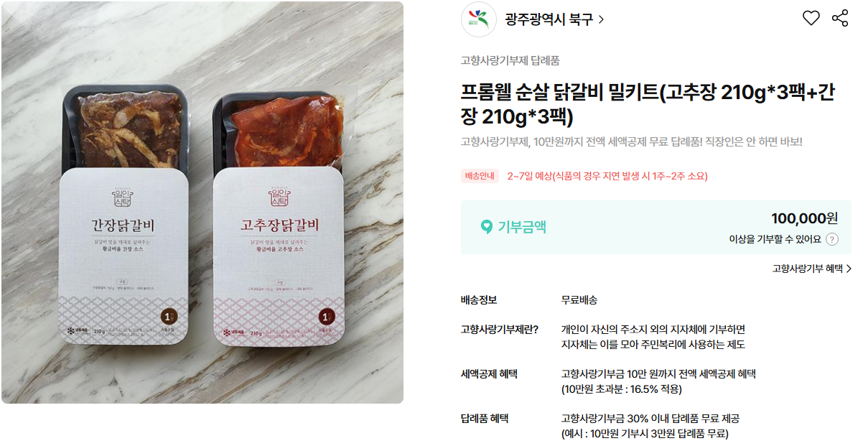Image resolution: width=868 pixels, height=446 pixels.
Task: Click the 기부금액 label text
Action: coord(522,227)
